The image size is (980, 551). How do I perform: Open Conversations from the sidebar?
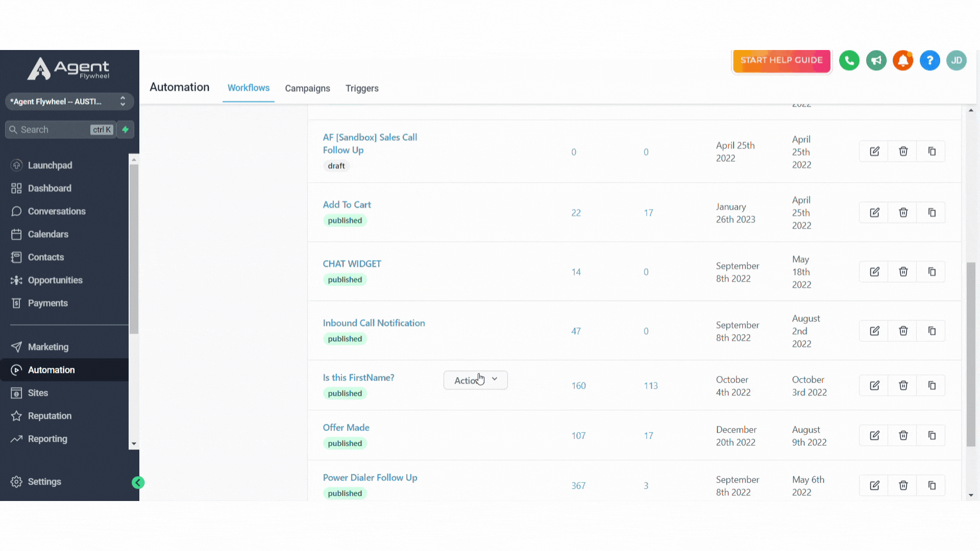click(56, 211)
